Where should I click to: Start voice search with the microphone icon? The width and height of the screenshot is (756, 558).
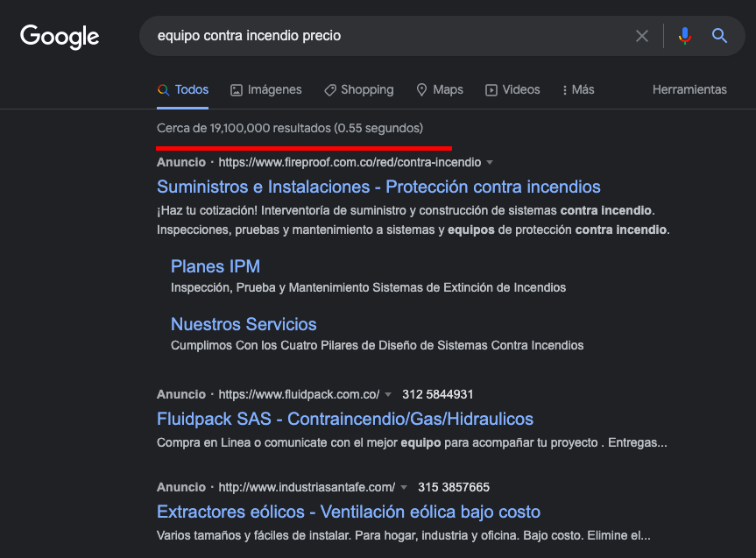tap(685, 36)
